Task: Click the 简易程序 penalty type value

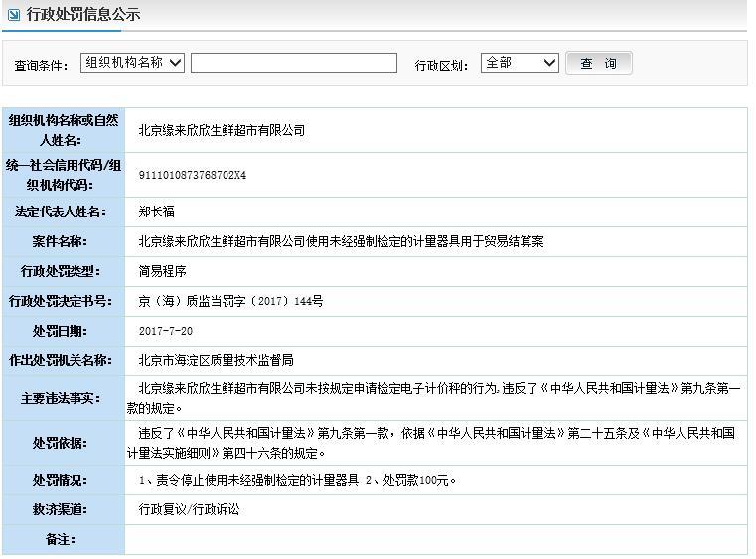Action: [163, 271]
